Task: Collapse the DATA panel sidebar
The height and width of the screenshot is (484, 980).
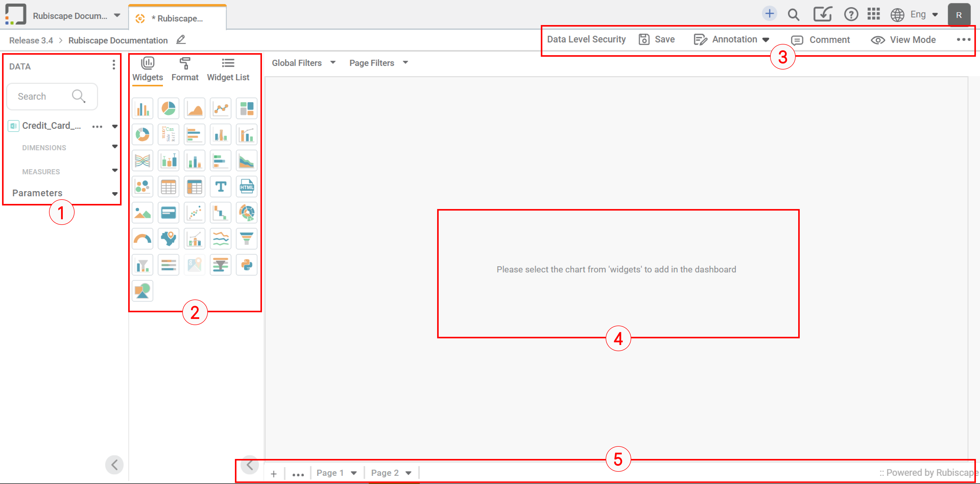Action: (114, 465)
